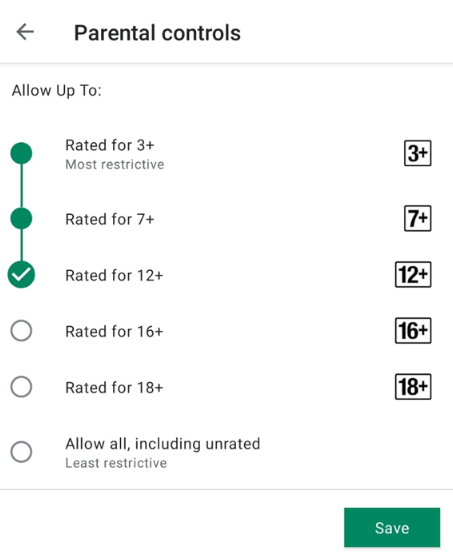The width and height of the screenshot is (453, 559).
Task: Click the checked 12+ radio button
Action: coord(21,275)
